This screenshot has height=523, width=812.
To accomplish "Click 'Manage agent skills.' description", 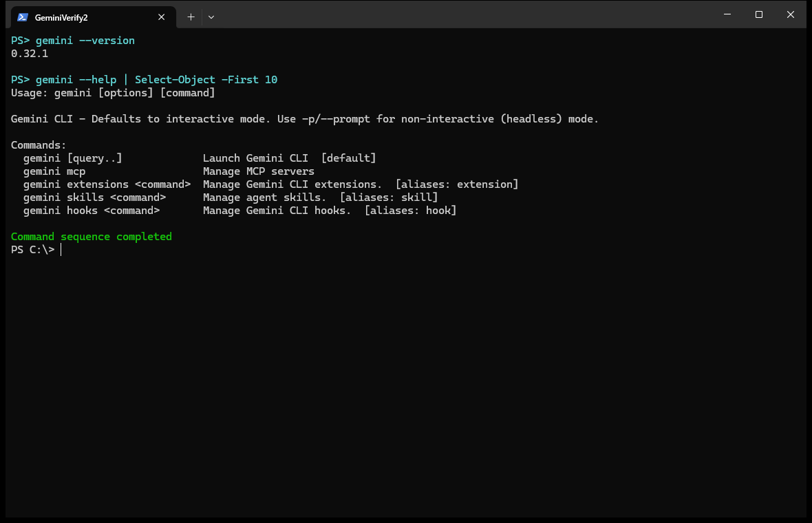I will [x=265, y=198].
